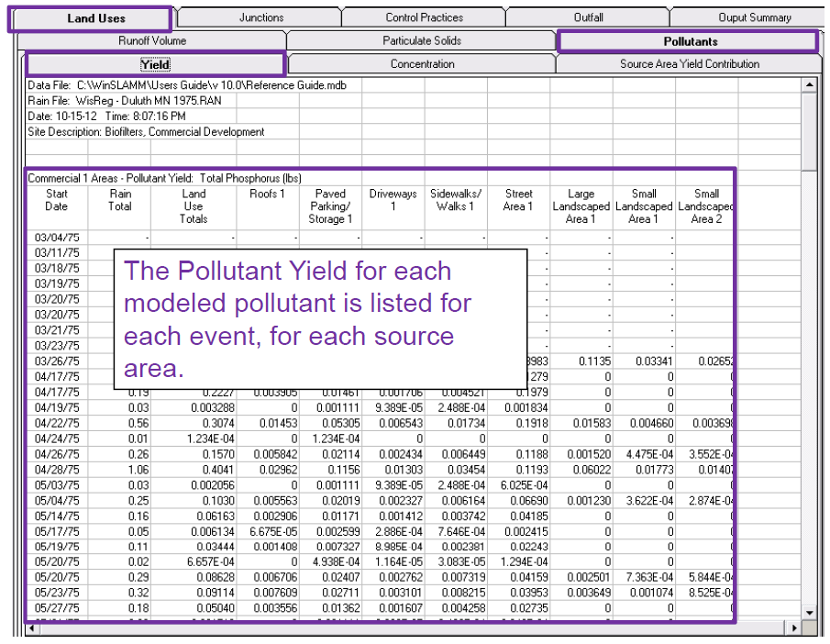
Task: Click the vertical scrollbar down arrow
Action: tap(809, 613)
